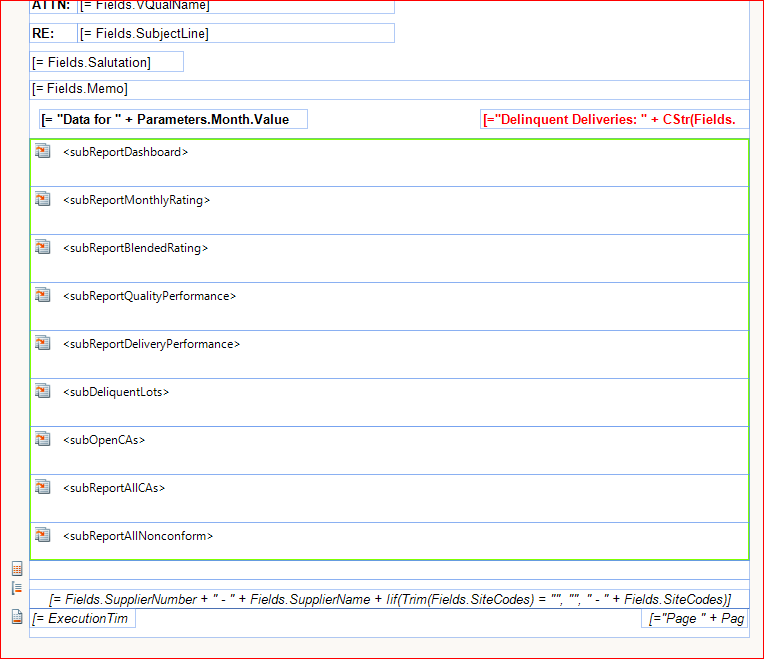Click the subReportDashboard subreport icon
Image resolution: width=764 pixels, height=659 pixels.
(x=42, y=151)
